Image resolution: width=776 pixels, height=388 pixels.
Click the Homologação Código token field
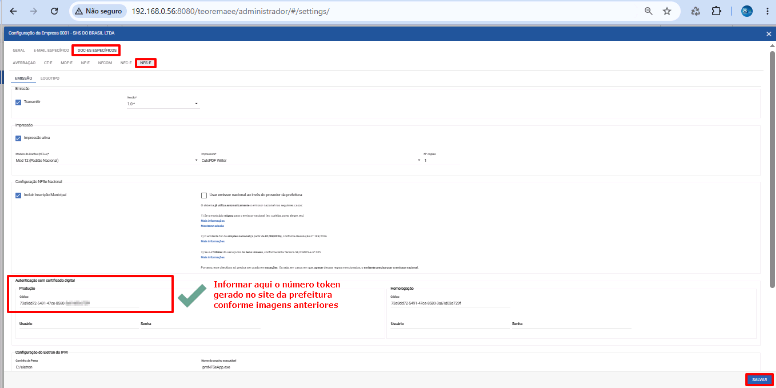450,303
